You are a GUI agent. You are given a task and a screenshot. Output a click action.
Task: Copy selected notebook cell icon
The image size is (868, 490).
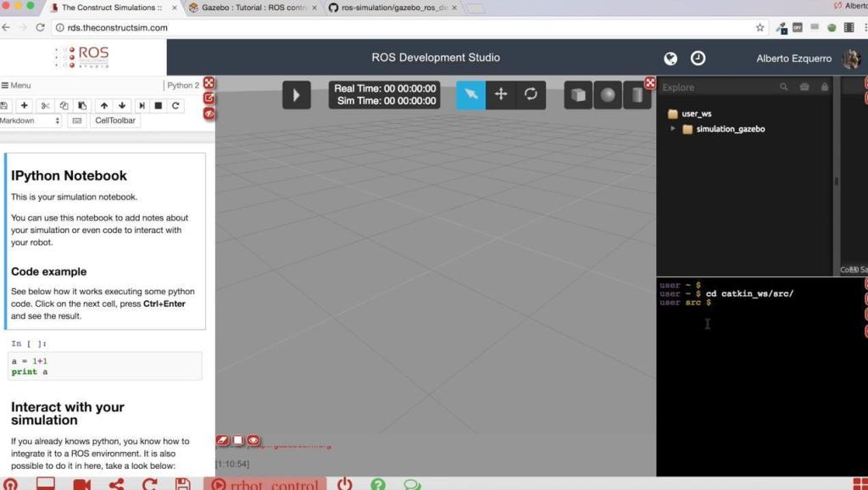(64, 105)
